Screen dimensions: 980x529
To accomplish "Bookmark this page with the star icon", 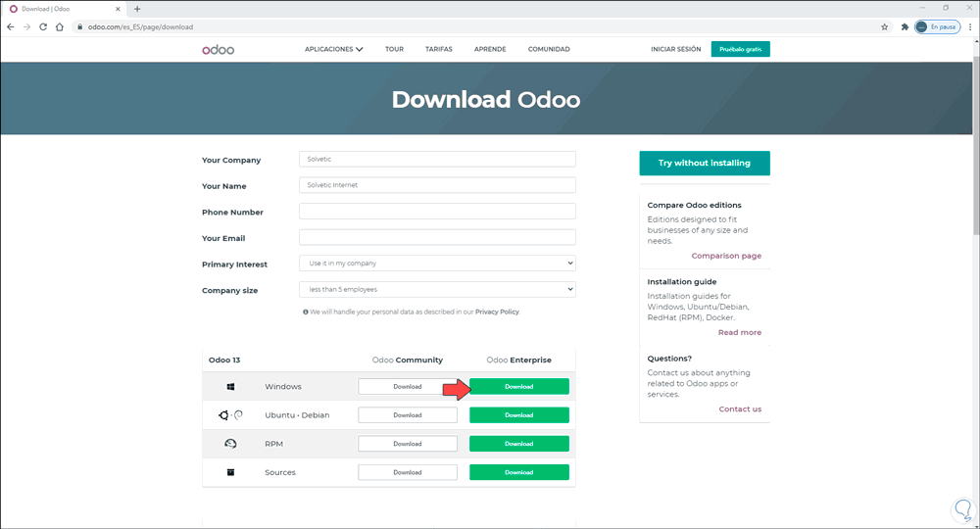I will [884, 26].
